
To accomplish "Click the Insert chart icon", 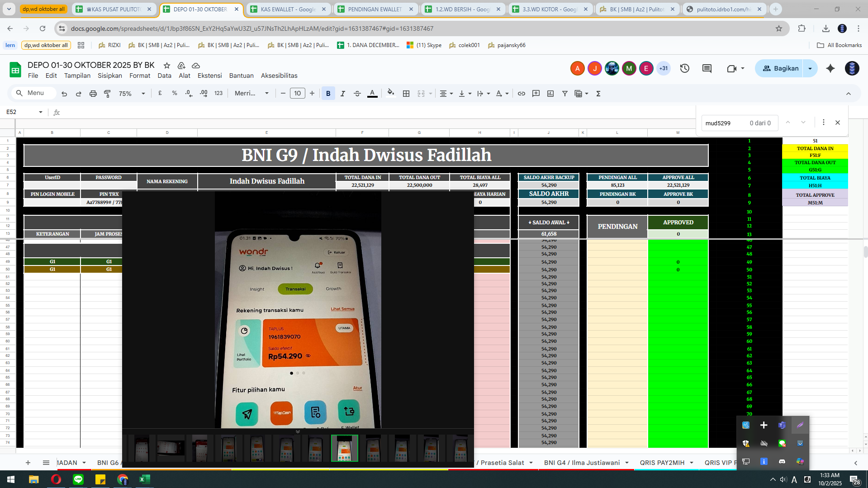I will [x=550, y=94].
